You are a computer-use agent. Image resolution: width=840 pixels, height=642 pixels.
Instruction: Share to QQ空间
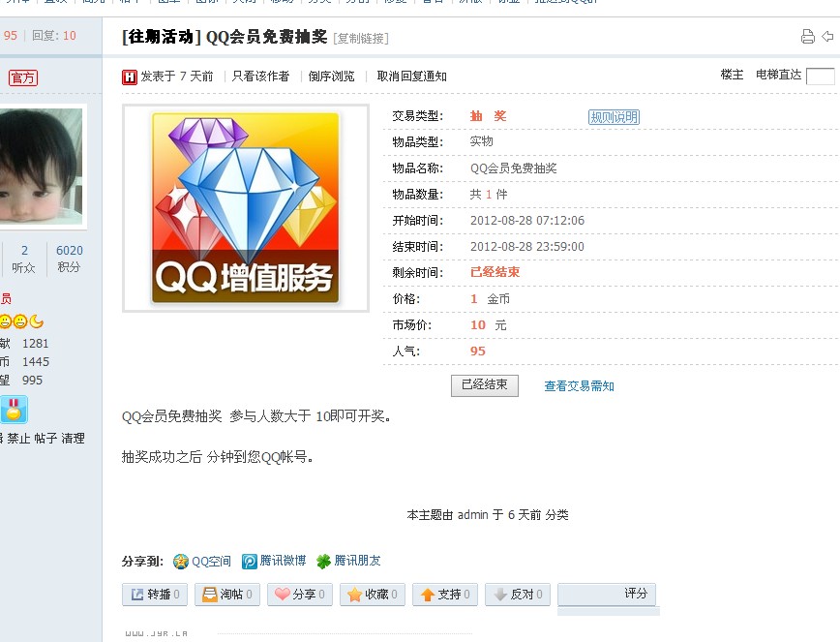point(202,561)
